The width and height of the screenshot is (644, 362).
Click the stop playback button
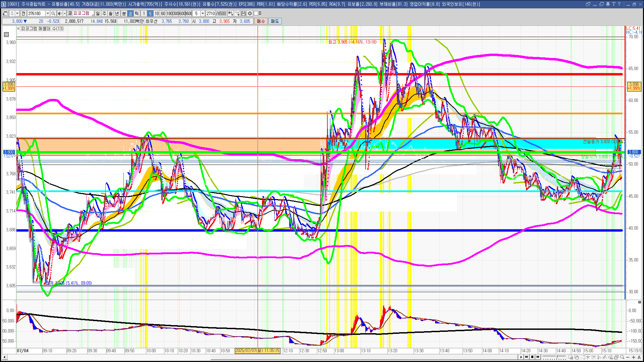point(532,357)
